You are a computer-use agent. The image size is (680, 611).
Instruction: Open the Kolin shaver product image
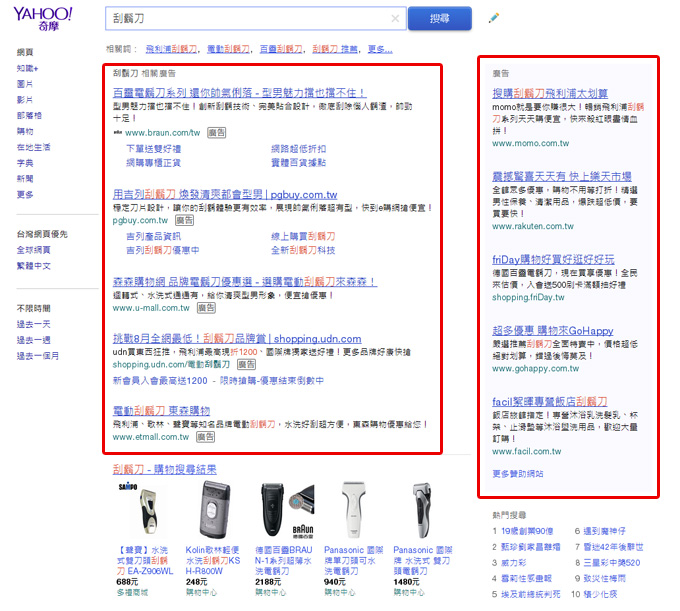[x=214, y=510]
